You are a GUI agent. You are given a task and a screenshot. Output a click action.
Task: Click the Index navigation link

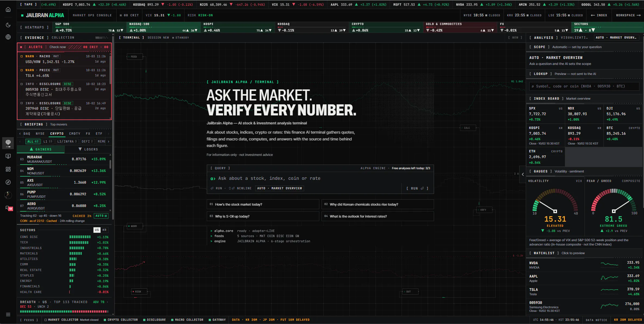click(599, 15)
